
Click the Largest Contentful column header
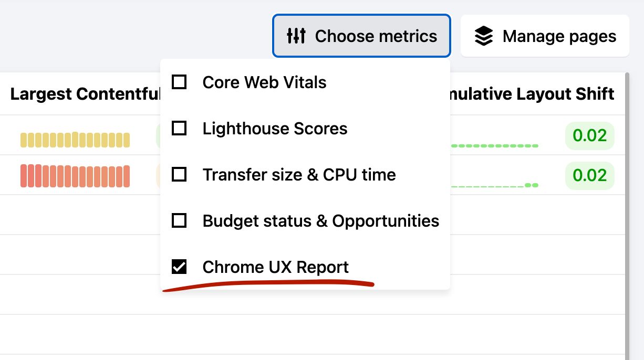[84, 94]
